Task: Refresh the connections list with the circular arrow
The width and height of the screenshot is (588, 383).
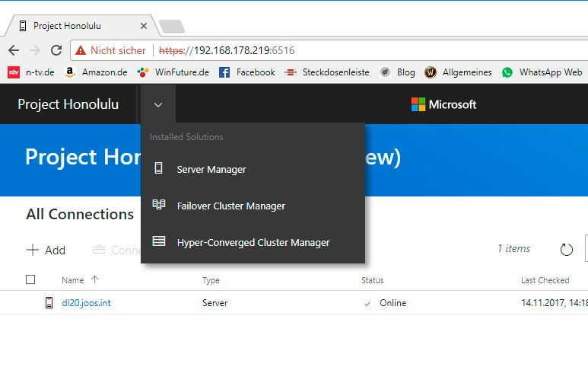Action: click(566, 249)
